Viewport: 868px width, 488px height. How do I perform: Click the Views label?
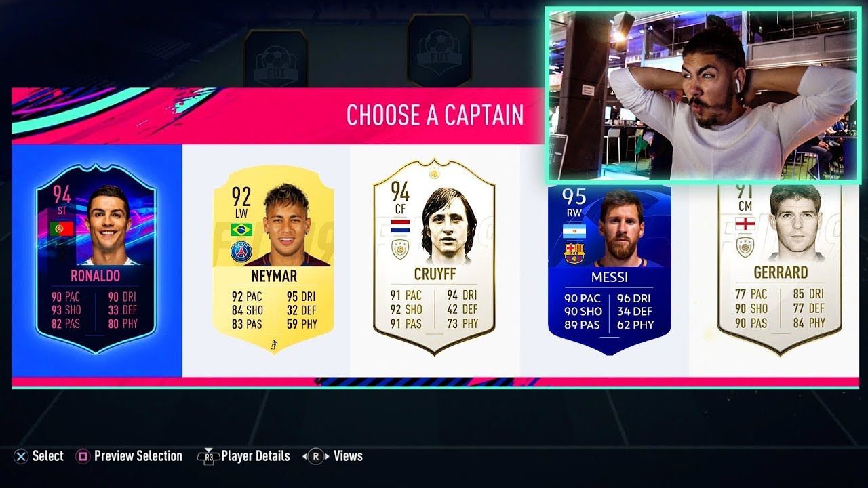(348, 456)
